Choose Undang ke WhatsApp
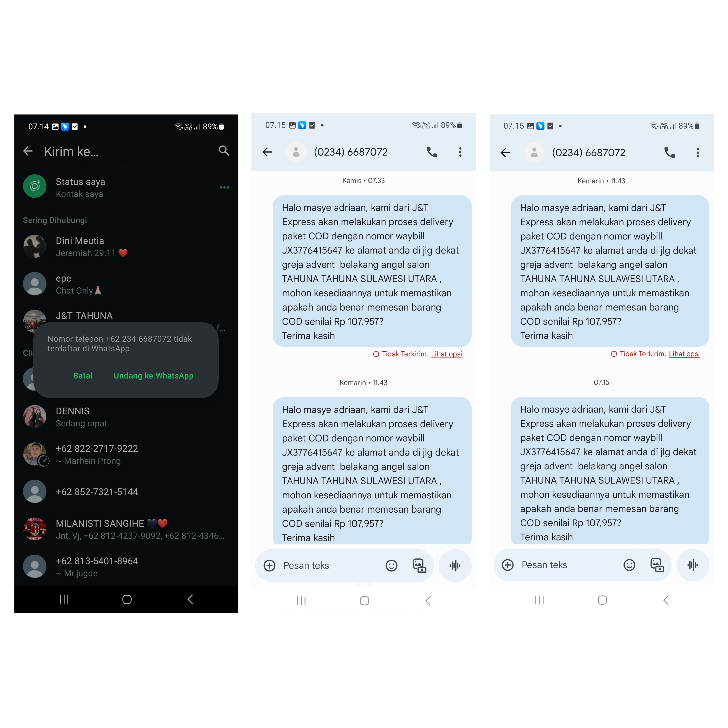Viewport: 728px width, 728px height. pyautogui.click(x=153, y=376)
